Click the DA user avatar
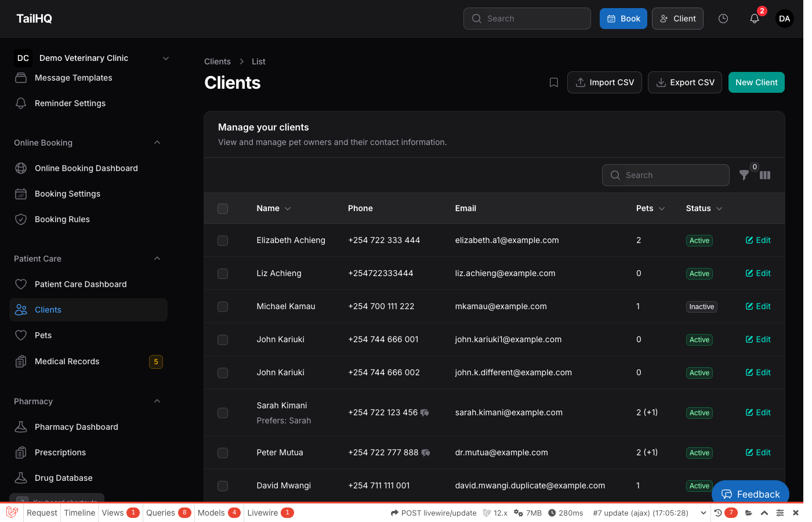The width and height of the screenshot is (812, 522). pyautogui.click(x=784, y=19)
